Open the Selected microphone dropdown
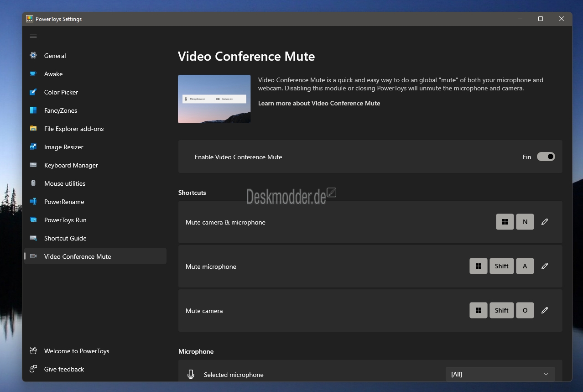The width and height of the screenshot is (583, 392). pos(500,374)
